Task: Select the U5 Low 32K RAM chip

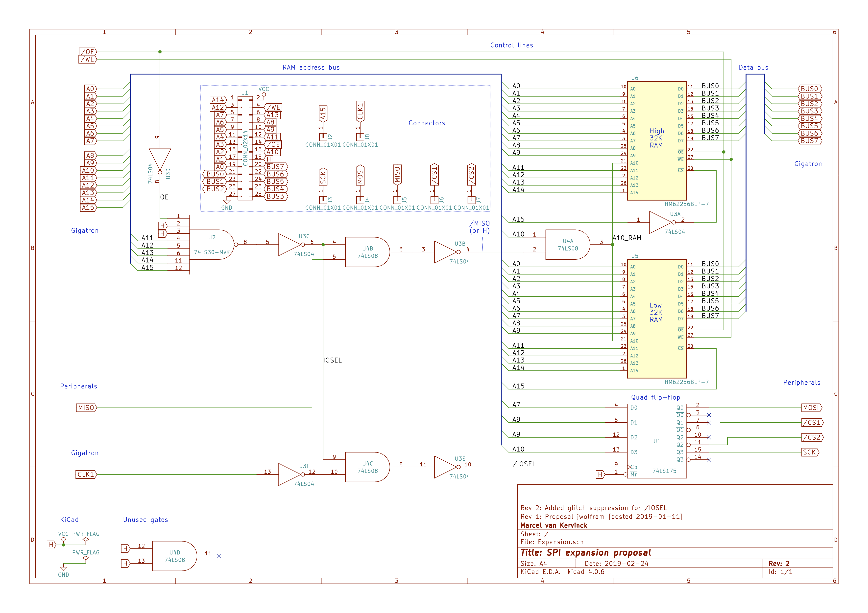Action: click(x=657, y=319)
